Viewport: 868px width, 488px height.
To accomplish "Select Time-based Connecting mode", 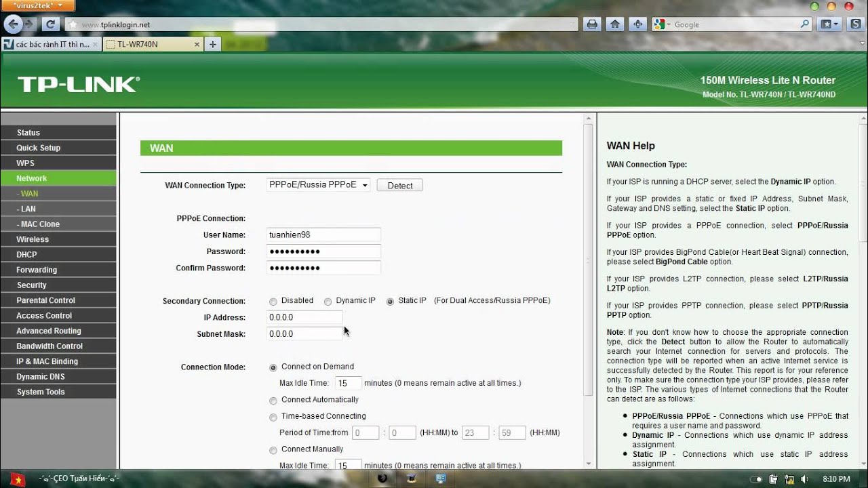I will point(273,417).
